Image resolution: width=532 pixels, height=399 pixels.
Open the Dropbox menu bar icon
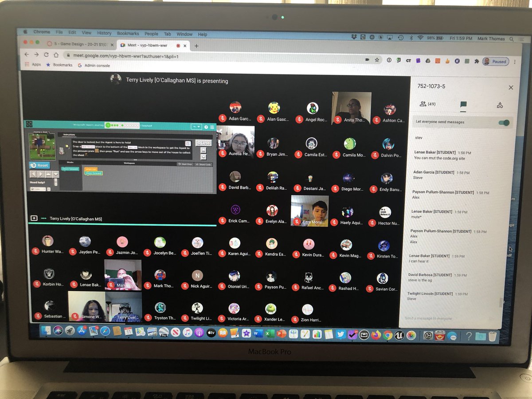353,37
